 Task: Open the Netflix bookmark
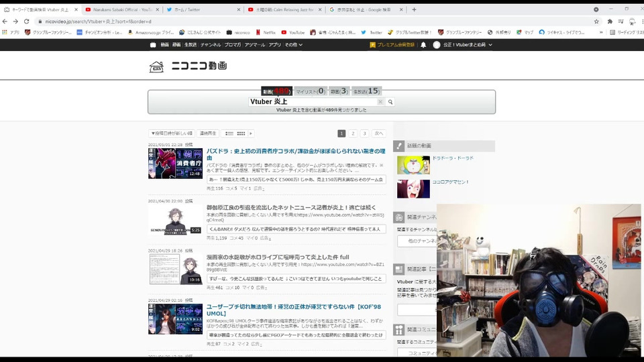coord(266,32)
